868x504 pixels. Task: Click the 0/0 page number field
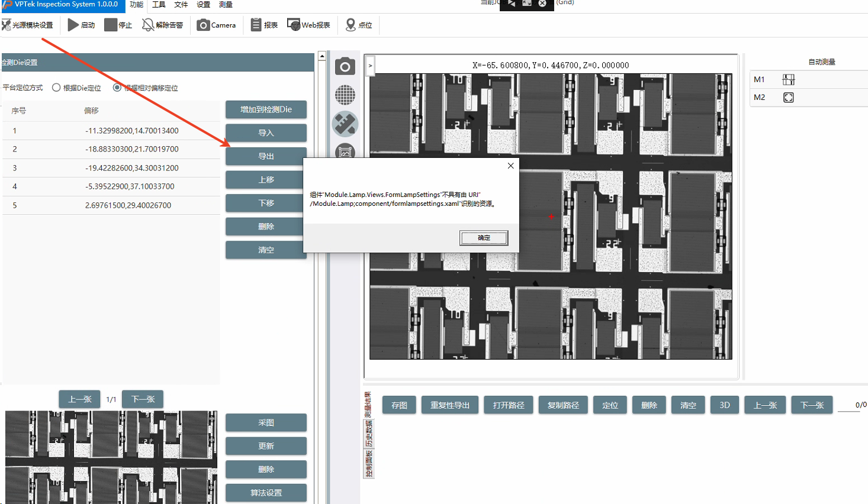859,405
